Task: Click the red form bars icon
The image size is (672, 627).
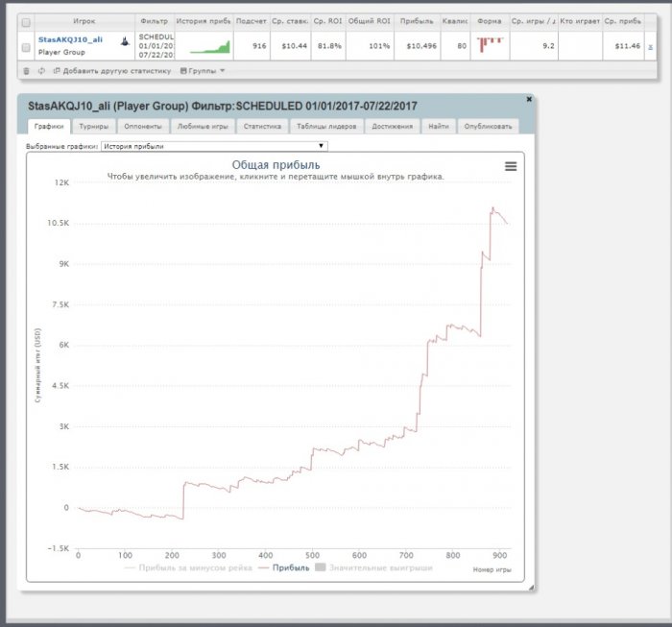Action: [x=490, y=41]
